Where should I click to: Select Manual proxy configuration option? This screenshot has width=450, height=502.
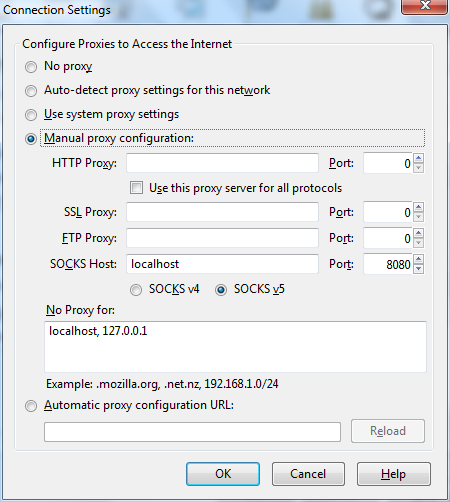(x=31, y=139)
